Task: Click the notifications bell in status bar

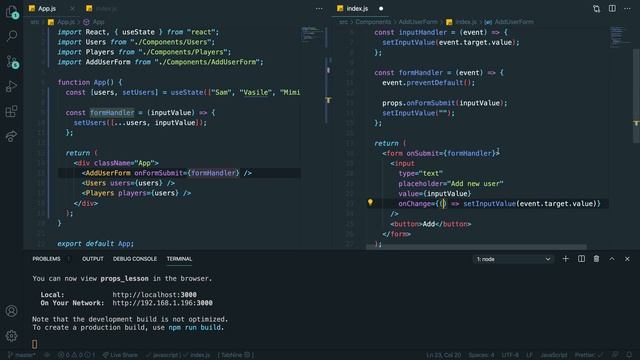Action: 629,355
